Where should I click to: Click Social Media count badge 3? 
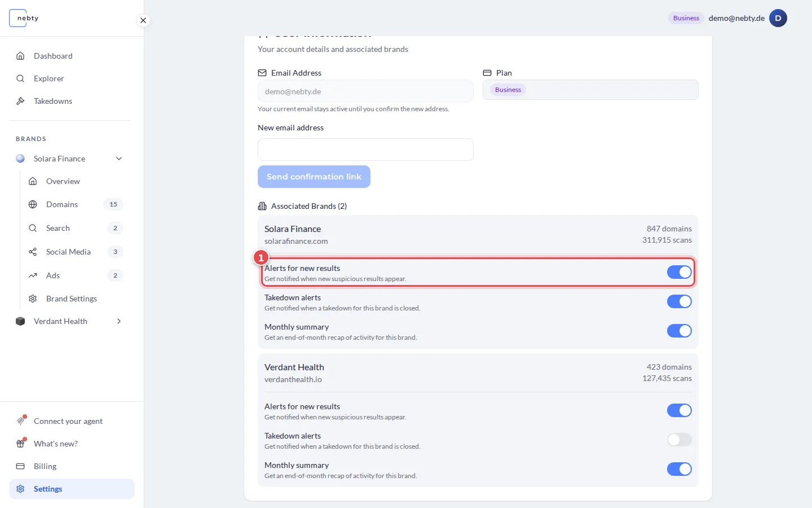point(115,252)
